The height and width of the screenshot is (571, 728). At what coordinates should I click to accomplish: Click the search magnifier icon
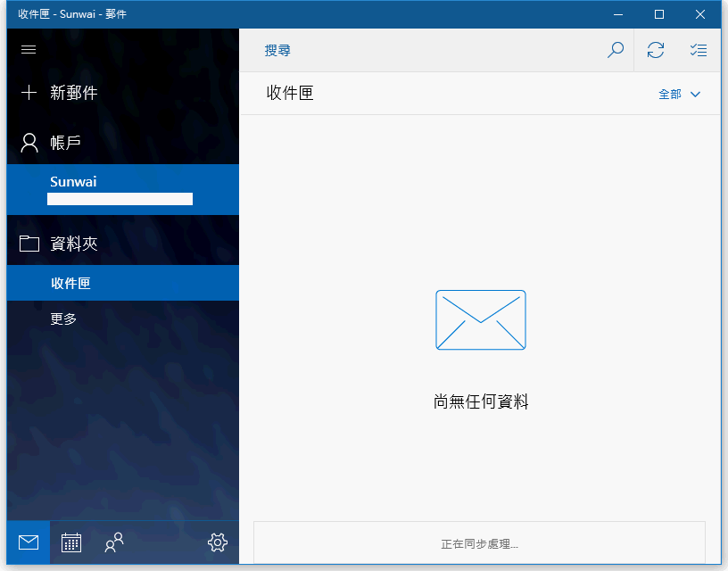pyautogui.click(x=616, y=50)
